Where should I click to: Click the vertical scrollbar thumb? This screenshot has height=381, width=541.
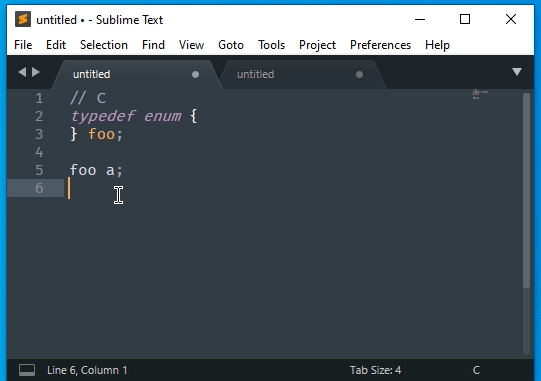tap(526, 190)
